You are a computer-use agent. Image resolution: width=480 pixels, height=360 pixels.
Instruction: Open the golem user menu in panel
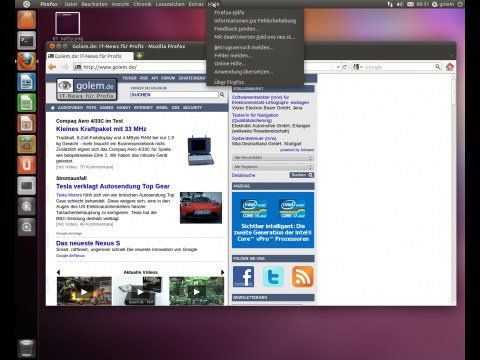443,4
